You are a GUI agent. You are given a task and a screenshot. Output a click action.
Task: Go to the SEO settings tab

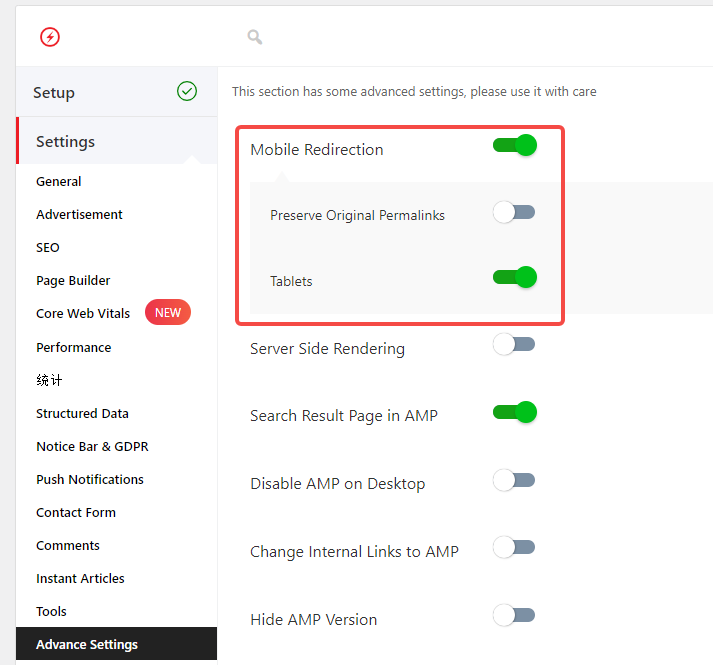tap(48, 247)
